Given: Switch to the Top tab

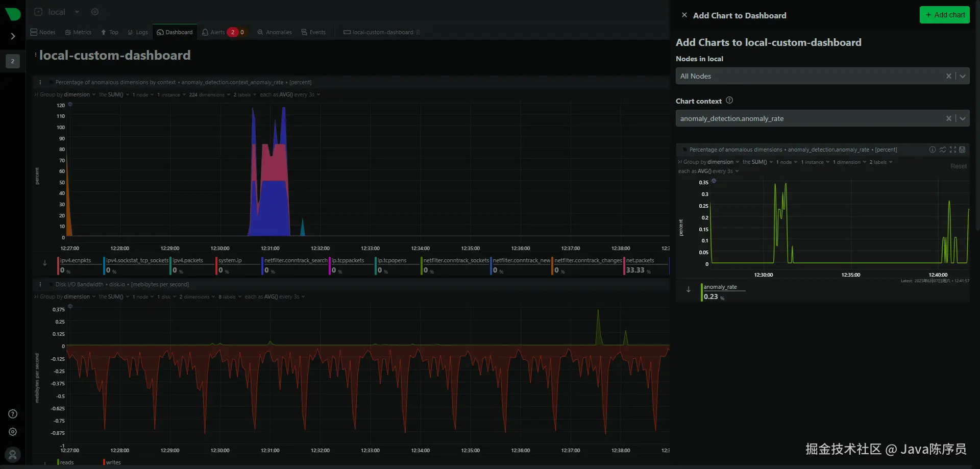Looking at the screenshot, I should [109, 32].
